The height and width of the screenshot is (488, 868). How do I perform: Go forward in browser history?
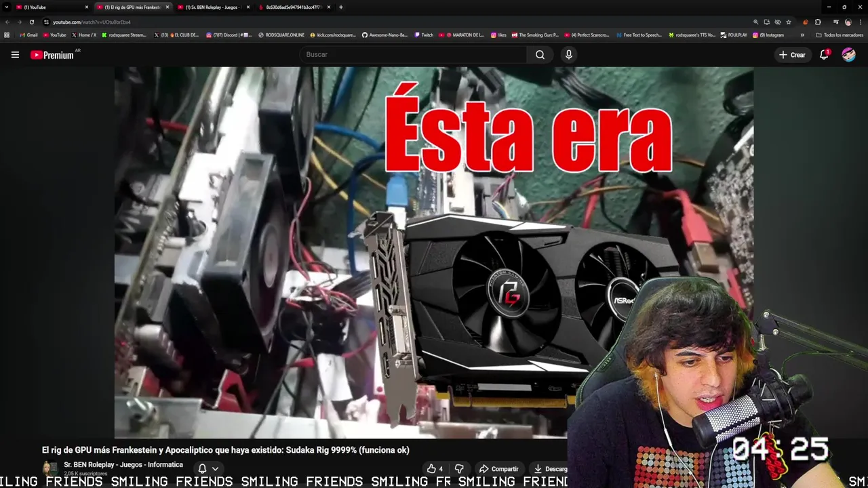19,22
